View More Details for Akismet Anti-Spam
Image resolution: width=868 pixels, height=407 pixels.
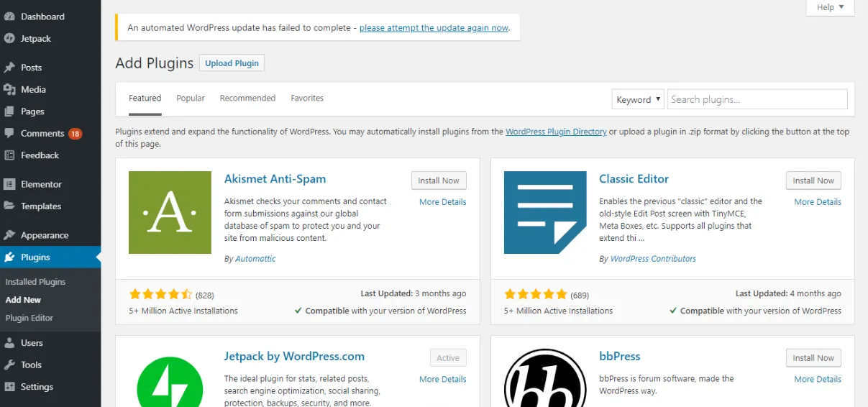[443, 202]
